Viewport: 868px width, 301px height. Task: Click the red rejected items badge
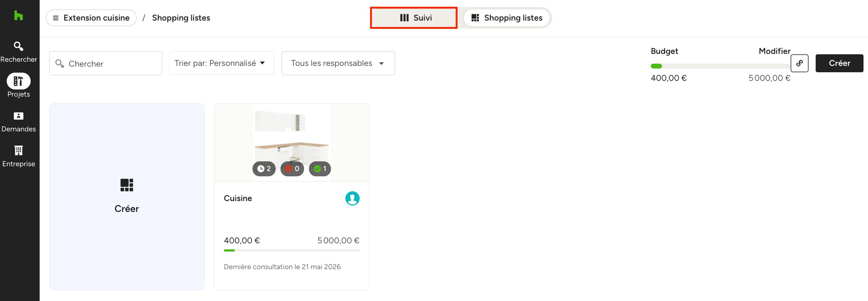tap(292, 169)
